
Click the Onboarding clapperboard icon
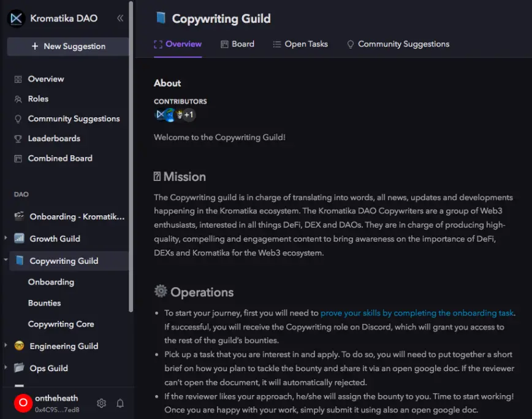click(20, 217)
